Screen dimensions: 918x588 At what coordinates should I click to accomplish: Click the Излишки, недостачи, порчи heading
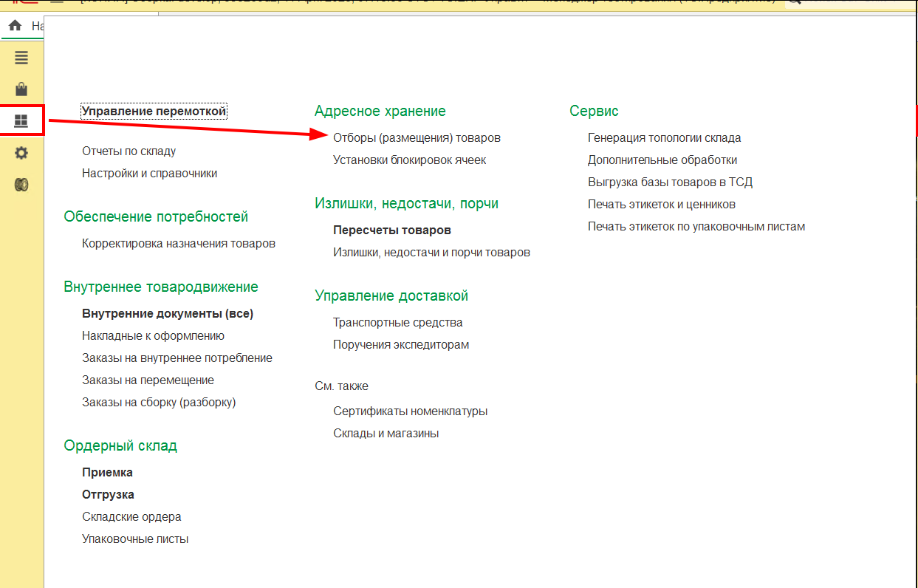(407, 204)
